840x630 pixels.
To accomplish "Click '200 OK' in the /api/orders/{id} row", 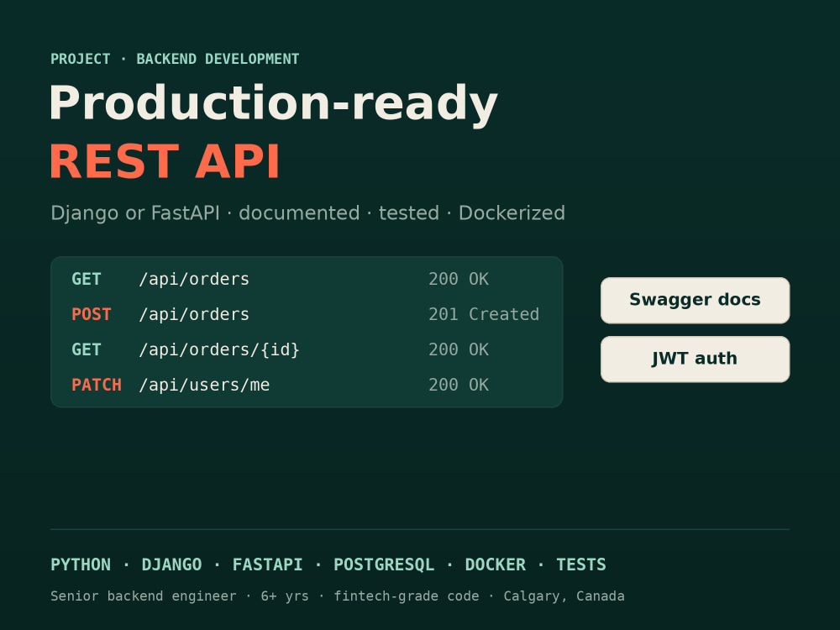I will 459,349.
